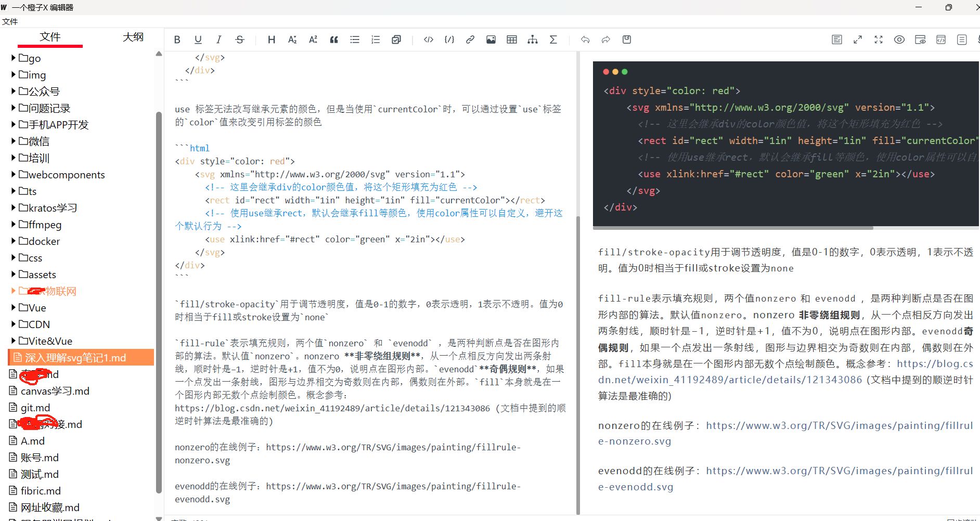
Task: Click the preview code block horizontal scrollbar
Action: pos(733,228)
